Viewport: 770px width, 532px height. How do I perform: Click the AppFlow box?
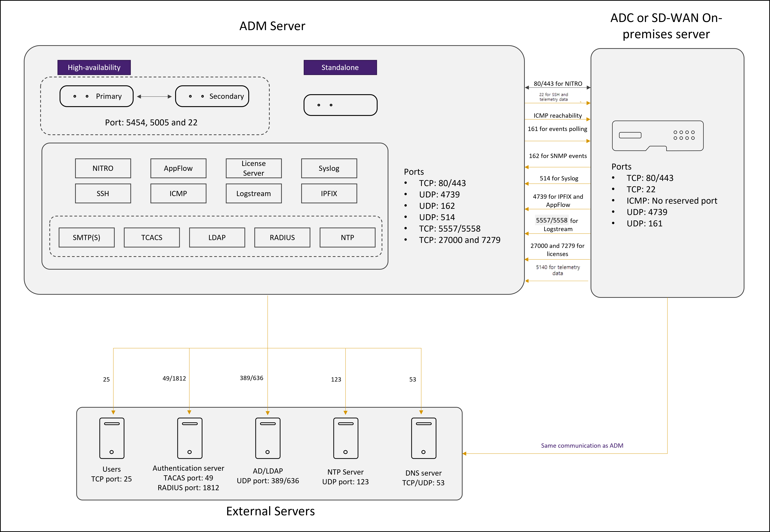[179, 168]
